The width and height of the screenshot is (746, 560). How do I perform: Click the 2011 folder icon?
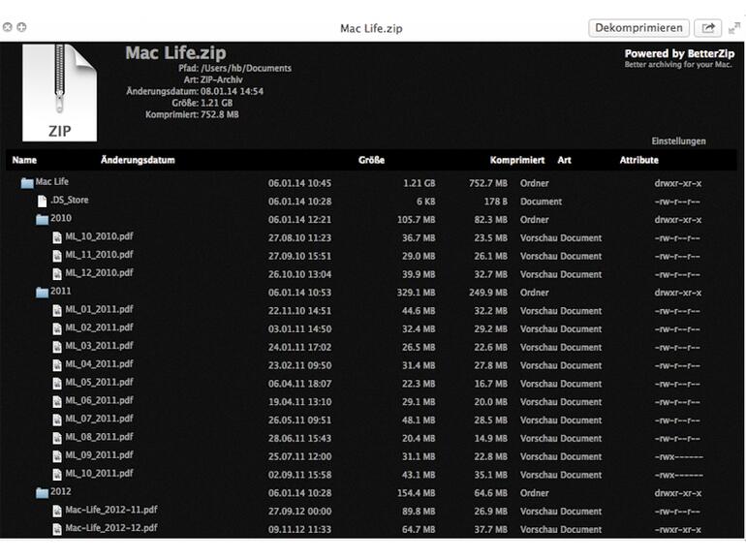[43, 292]
